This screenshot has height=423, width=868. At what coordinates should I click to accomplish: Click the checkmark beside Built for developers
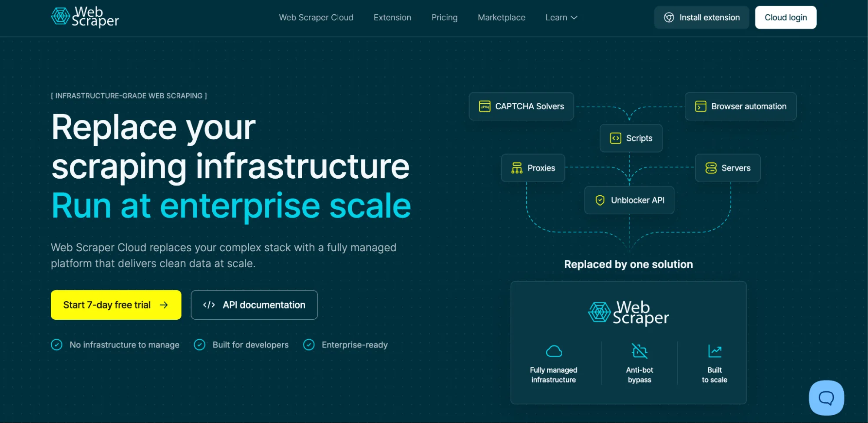tap(199, 345)
